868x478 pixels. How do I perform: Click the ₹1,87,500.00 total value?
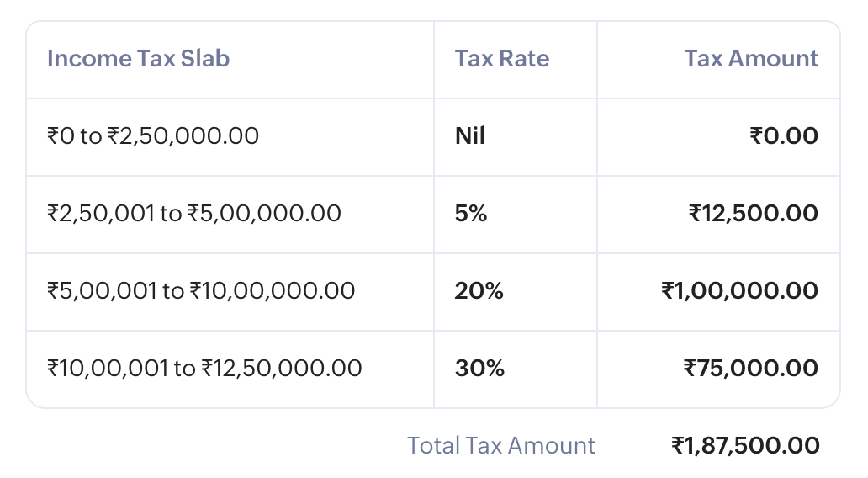(745, 446)
